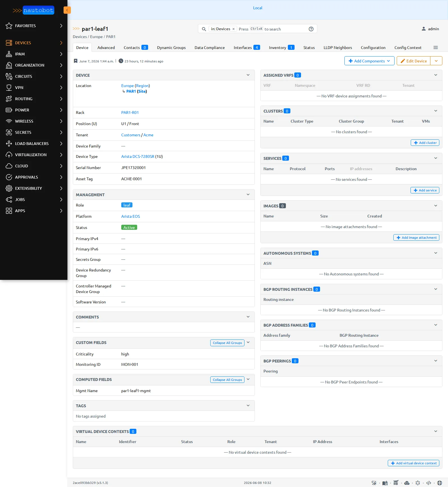Screen dimensions: 448x487
Task: Open the Config Context tab
Action: (408, 48)
